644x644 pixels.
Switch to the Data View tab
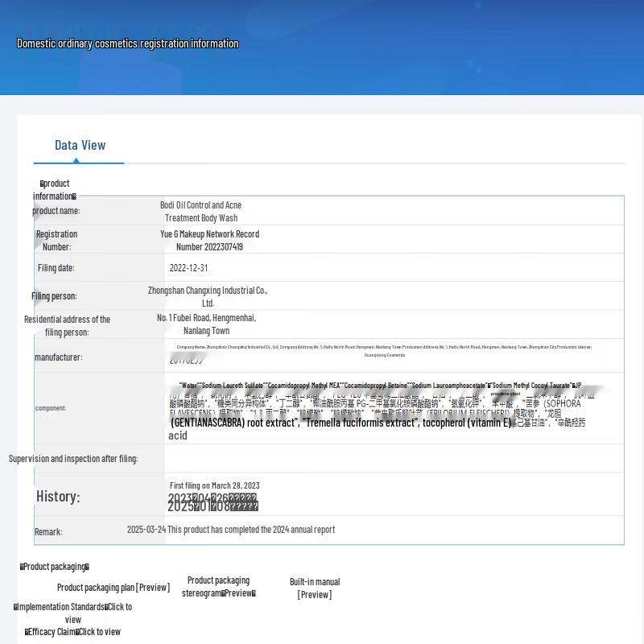pyautogui.click(x=79, y=145)
